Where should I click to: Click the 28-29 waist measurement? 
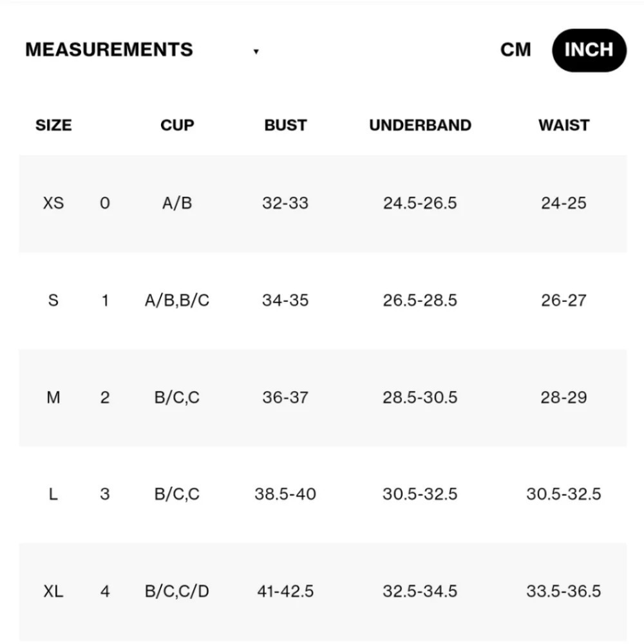564,397
